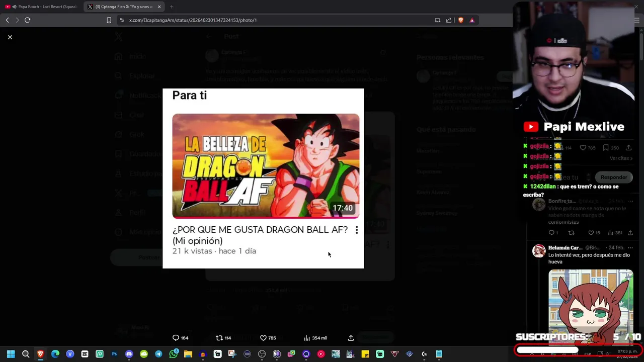
Task: Close the Cptanga F en X tab
Action: click(159, 7)
